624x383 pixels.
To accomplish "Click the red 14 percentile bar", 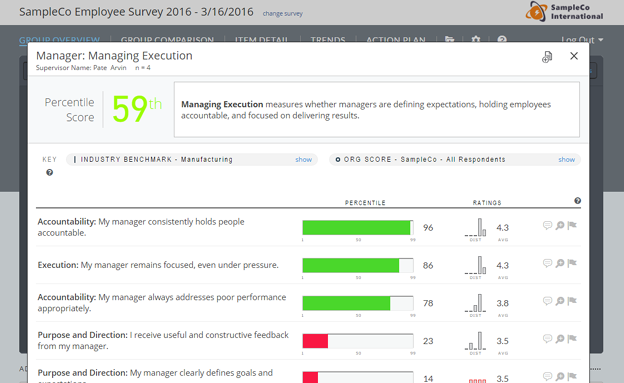I will (x=310, y=377).
